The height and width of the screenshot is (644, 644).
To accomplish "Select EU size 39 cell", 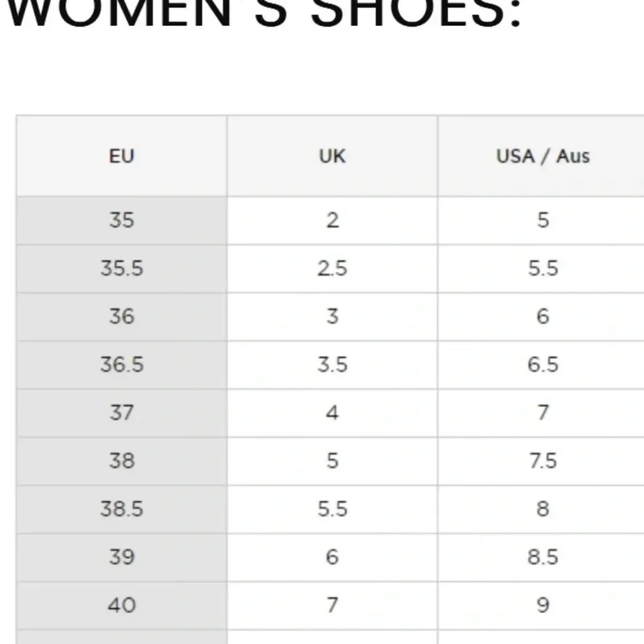I will 122,557.
